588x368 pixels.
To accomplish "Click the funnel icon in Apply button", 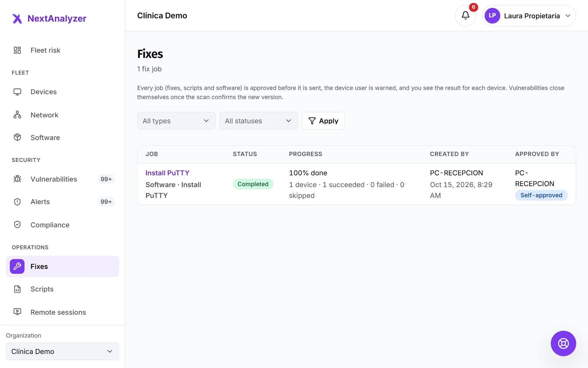I will coord(312,121).
